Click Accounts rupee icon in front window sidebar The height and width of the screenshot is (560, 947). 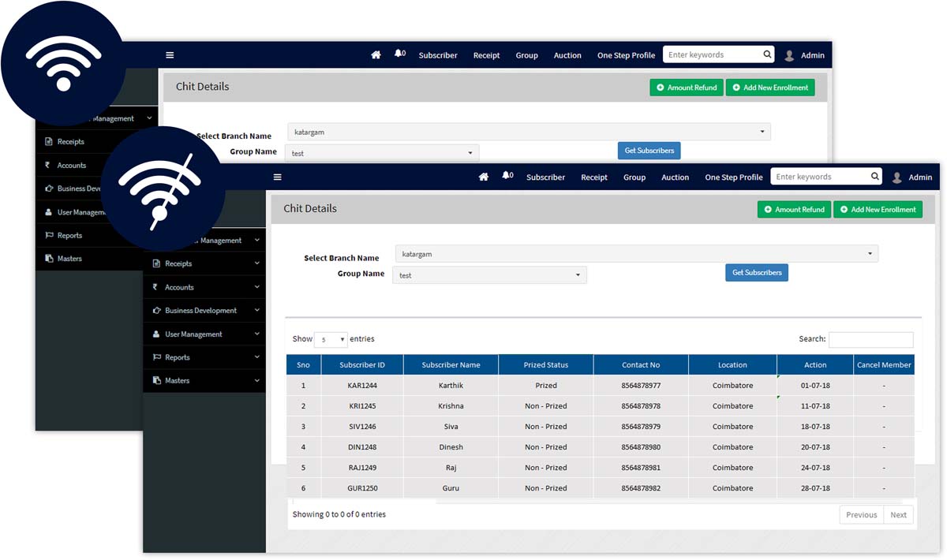pos(155,287)
